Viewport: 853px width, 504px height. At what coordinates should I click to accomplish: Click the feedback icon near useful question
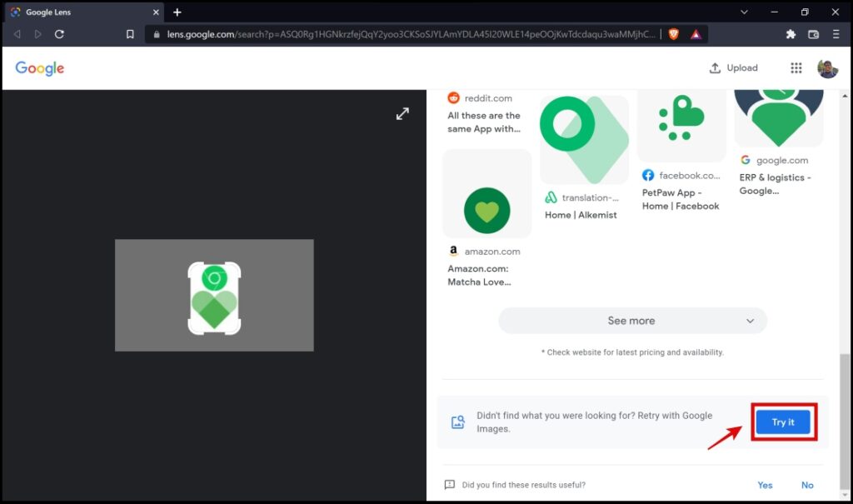[449, 484]
